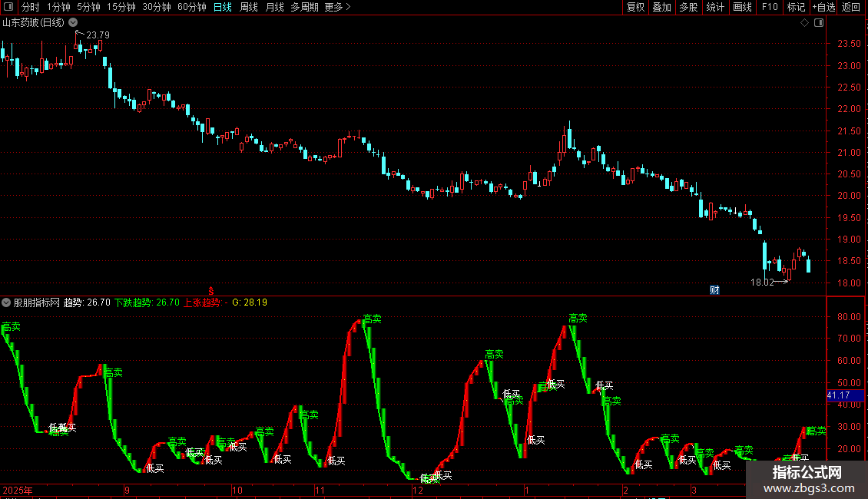The image size is (868, 499).
Task: Click the G: 28.19 label
Action: tap(250, 302)
